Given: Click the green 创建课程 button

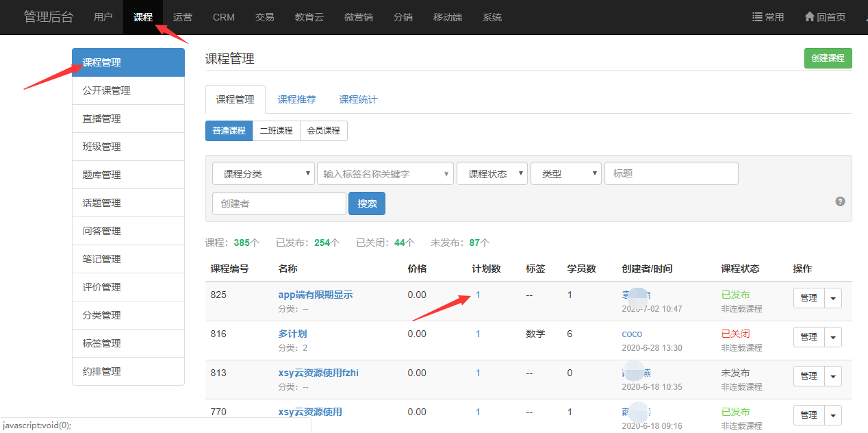Looking at the screenshot, I should pos(828,58).
